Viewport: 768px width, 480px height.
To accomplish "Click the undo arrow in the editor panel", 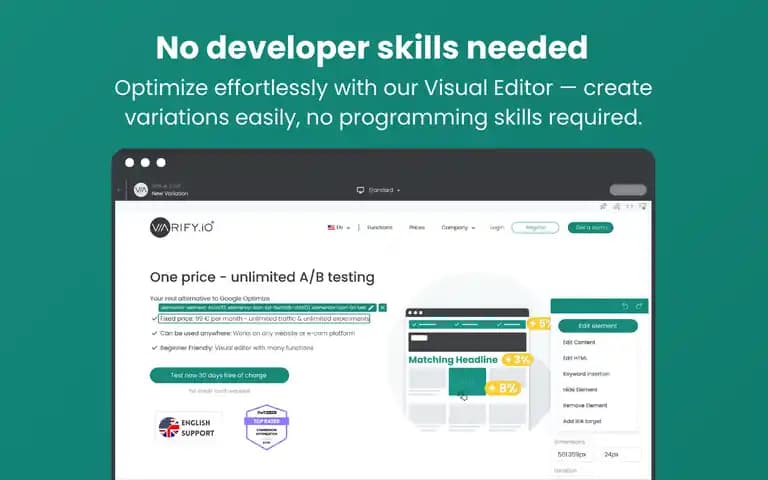I will 625,306.
